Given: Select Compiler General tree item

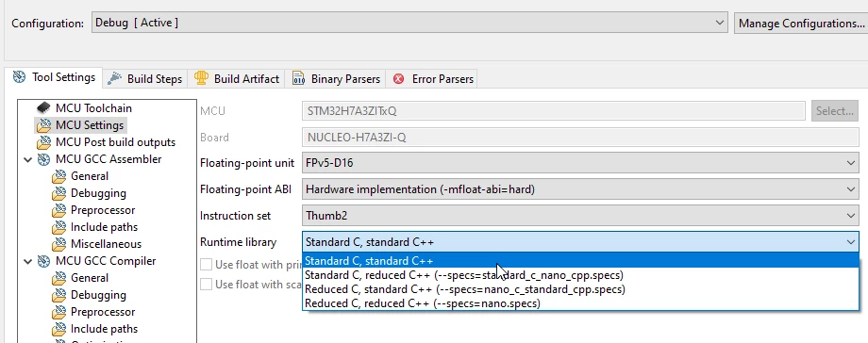Looking at the screenshot, I should coord(89,278).
